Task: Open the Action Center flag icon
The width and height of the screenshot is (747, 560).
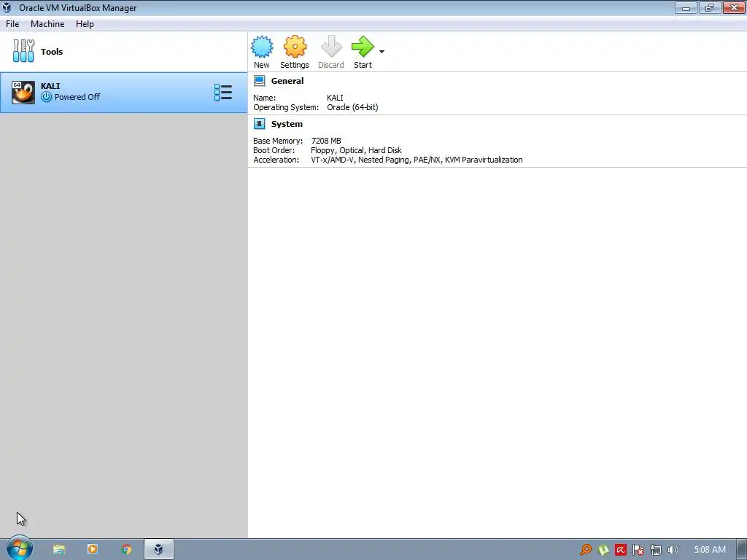Action: coord(638,550)
